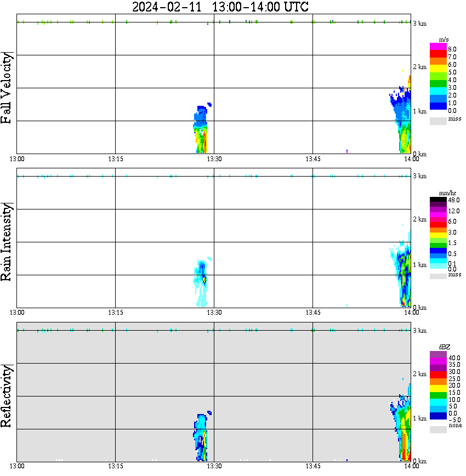Screen dimensions: 466x476
Task: Select the blue 0.5 mm/hr legend swatch
Action: pyautogui.click(x=438, y=251)
